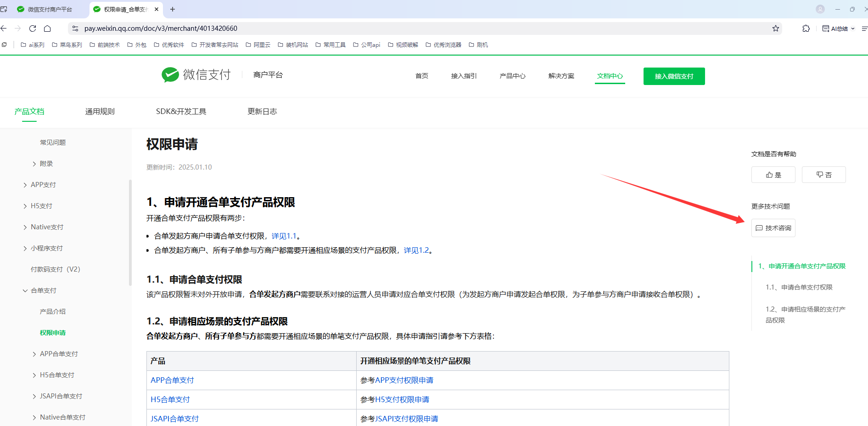Open 产品中心 in top navigation

(513, 76)
